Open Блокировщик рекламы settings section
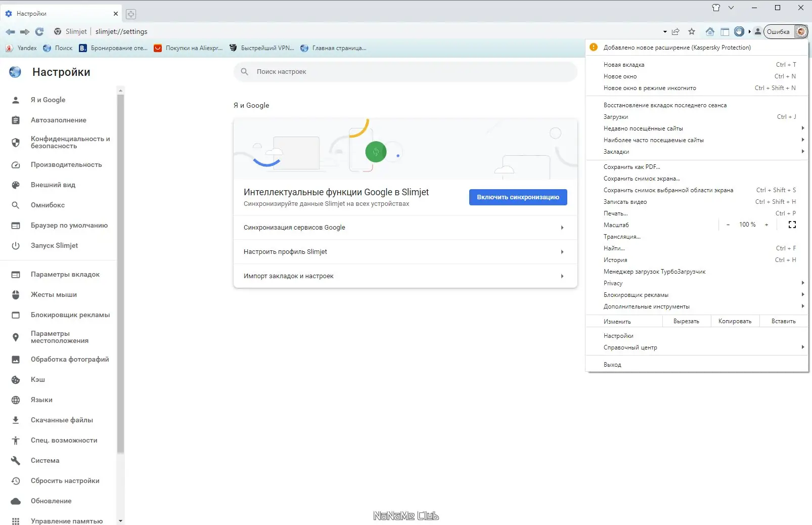Viewport: 812px width, 525px height. [x=16, y=315]
